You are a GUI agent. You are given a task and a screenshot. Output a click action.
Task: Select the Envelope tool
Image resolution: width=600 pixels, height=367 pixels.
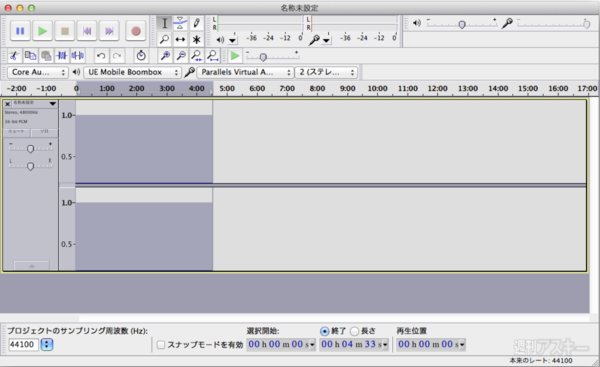180,23
